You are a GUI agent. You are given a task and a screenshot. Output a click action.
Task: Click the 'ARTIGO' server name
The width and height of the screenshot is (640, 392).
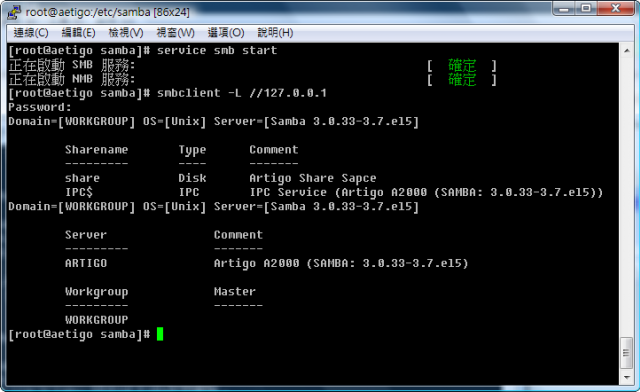pyautogui.click(x=86, y=263)
